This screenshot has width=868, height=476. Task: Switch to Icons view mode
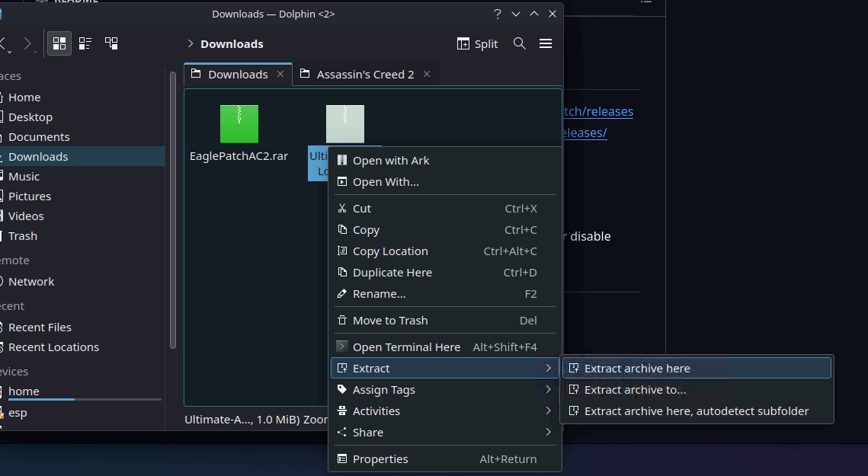click(59, 43)
